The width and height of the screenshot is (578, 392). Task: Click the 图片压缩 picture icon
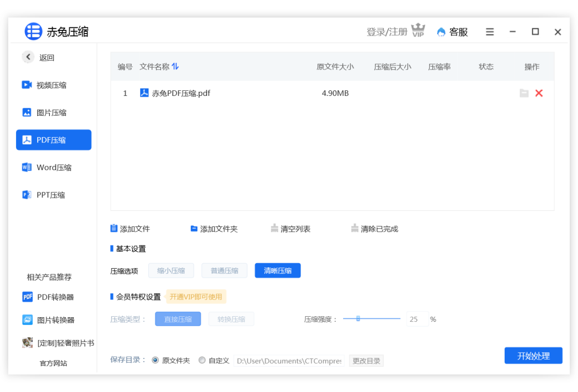(x=26, y=112)
